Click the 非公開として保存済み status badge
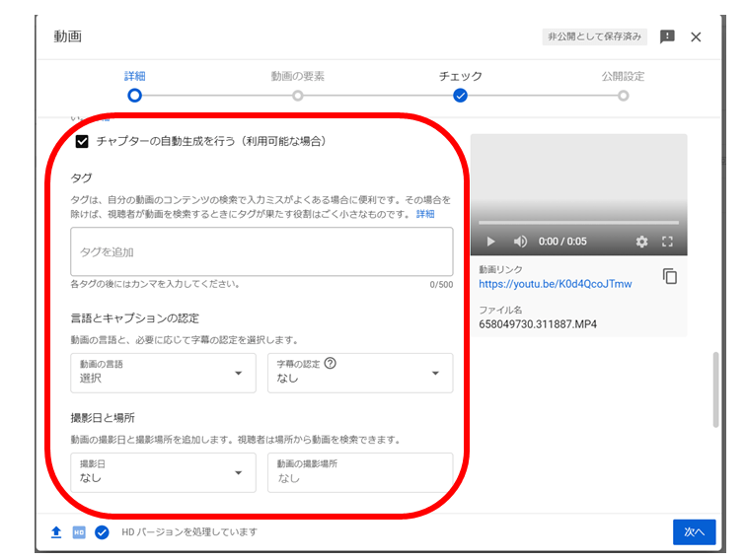This screenshot has height=560, width=746. pyautogui.click(x=595, y=36)
